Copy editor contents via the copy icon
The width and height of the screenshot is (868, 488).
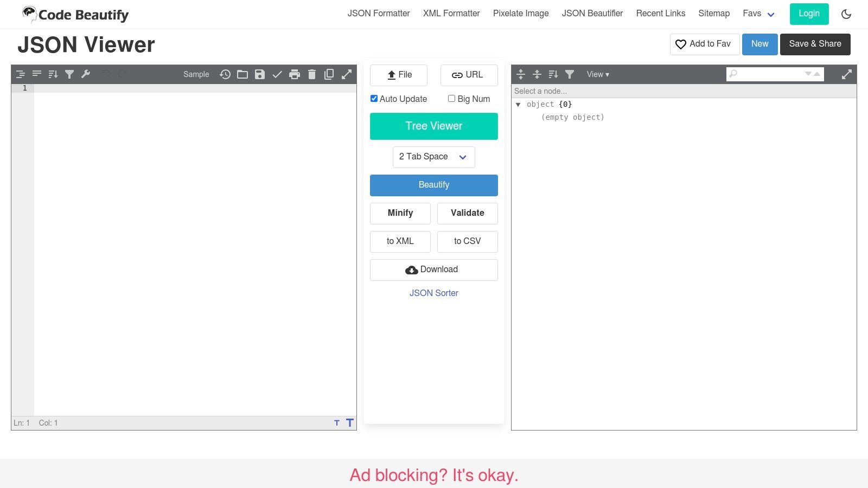pos(329,74)
